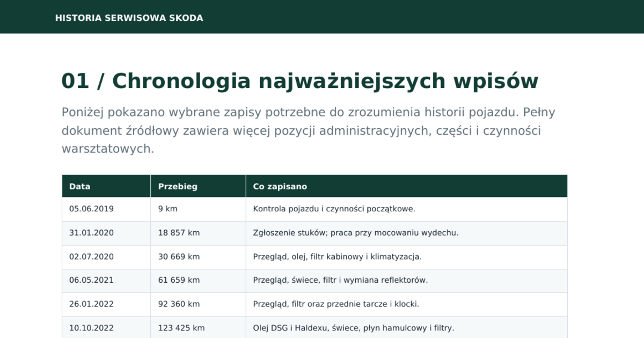Screen dimensions: 644x338
Task: Click the HISTORIA SERWISOWA SKODA header title
Action: tap(129, 18)
